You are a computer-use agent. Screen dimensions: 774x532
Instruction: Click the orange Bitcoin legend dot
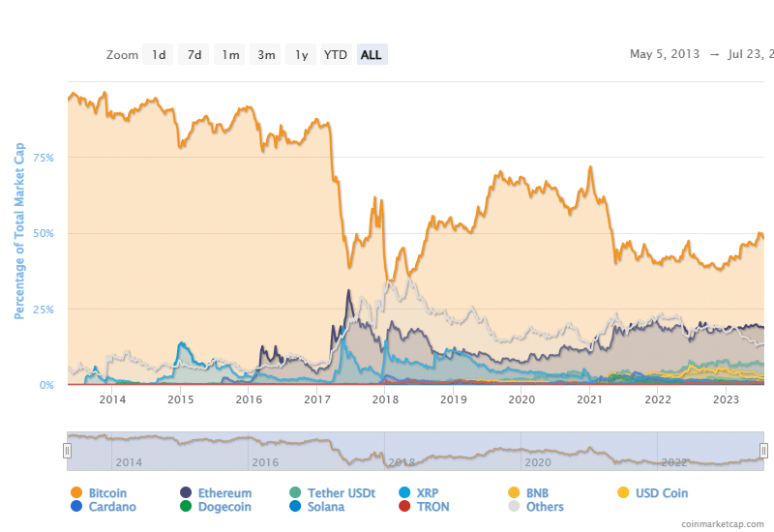(x=76, y=492)
